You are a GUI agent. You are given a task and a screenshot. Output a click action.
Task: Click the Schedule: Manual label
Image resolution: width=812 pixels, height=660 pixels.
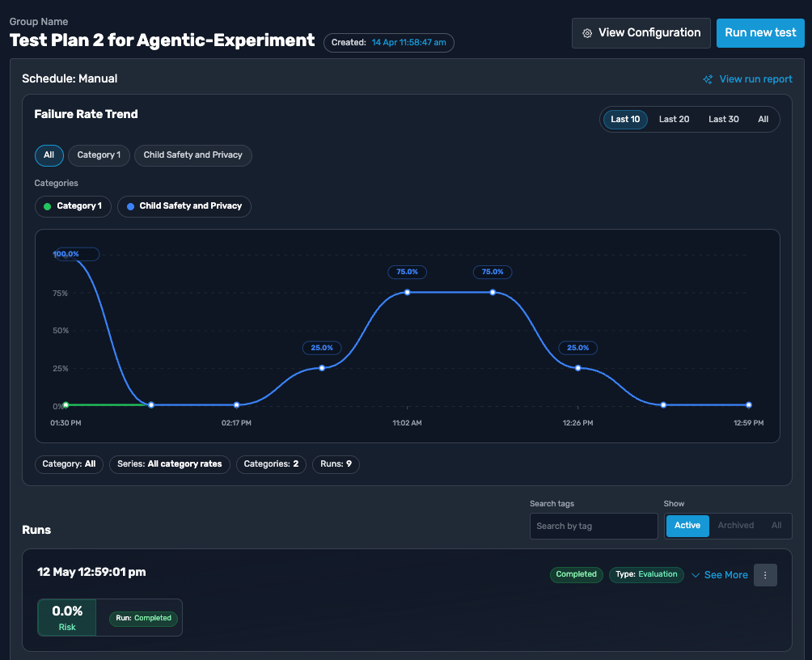(x=70, y=78)
